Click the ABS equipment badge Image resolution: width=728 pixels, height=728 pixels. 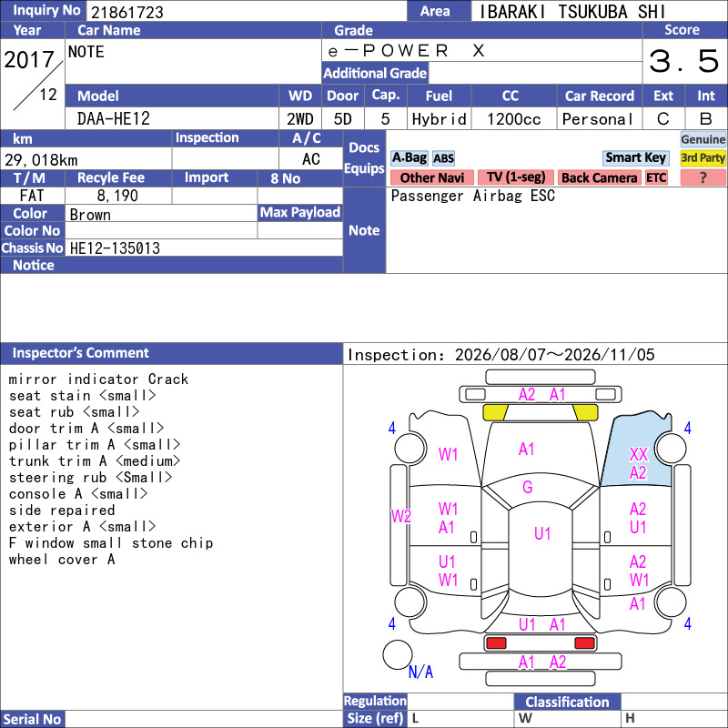coord(443,158)
